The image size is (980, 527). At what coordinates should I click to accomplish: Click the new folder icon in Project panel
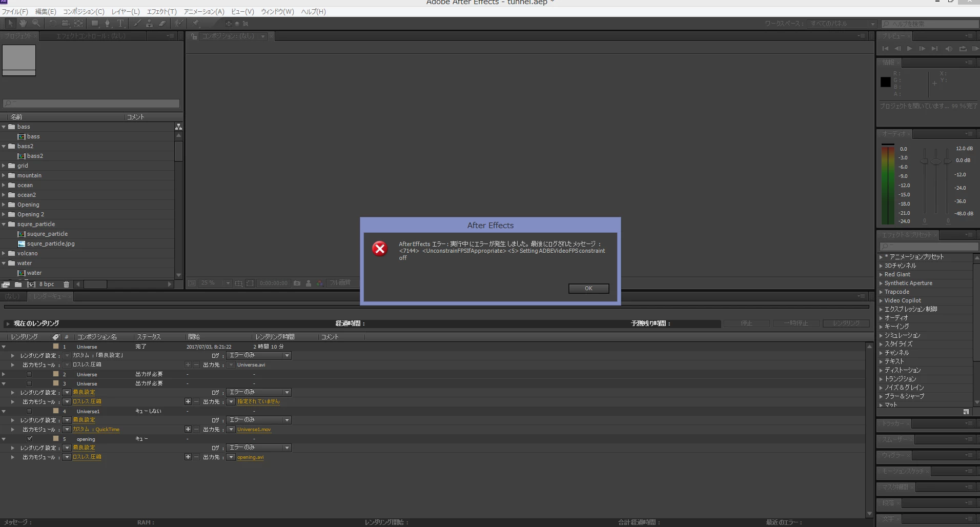pyautogui.click(x=18, y=284)
